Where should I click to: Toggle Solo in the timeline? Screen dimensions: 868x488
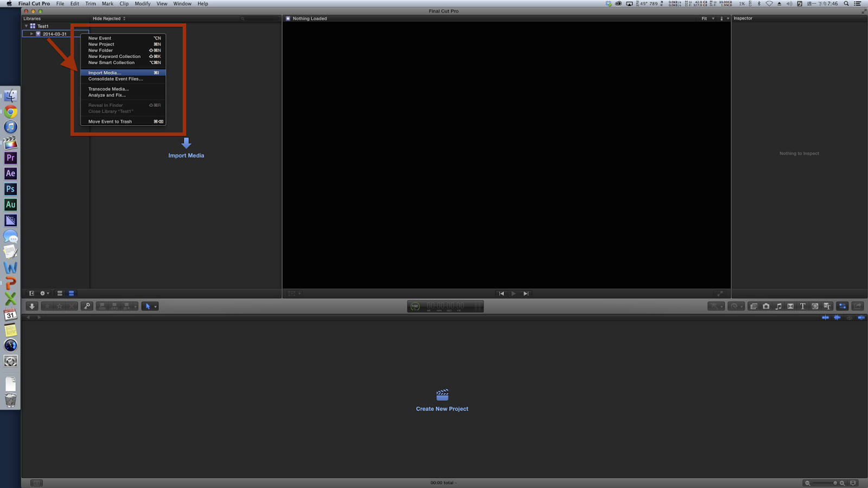click(850, 318)
